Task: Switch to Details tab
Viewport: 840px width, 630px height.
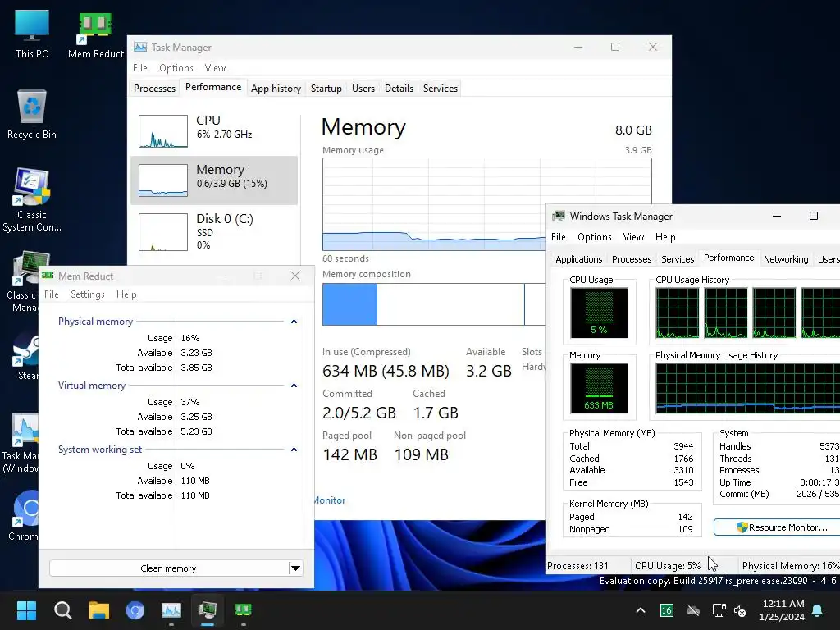Action: click(x=399, y=89)
